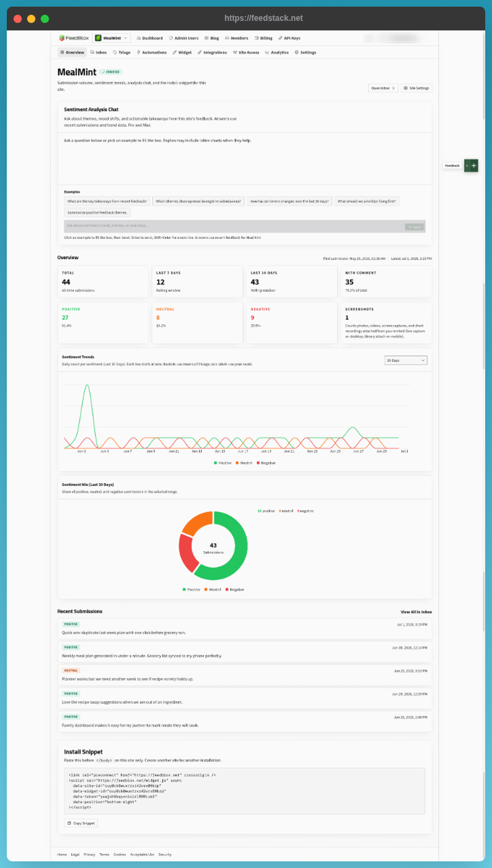The height and width of the screenshot is (868, 492).
Task: Toggle Neutral series in Sentiment Trends legend
Action: [244, 463]
